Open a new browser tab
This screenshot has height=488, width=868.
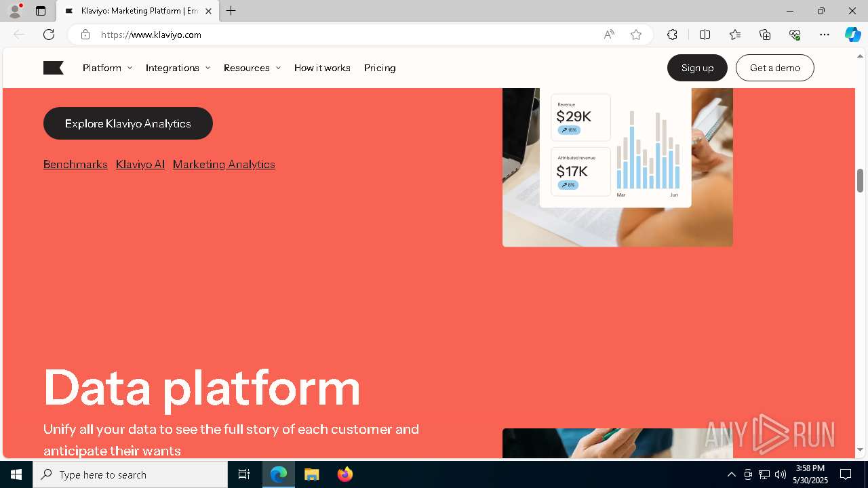231,11
